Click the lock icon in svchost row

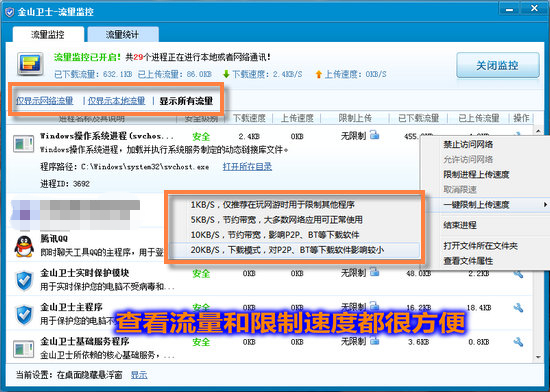pyautogui.click(x=374, y=135)
